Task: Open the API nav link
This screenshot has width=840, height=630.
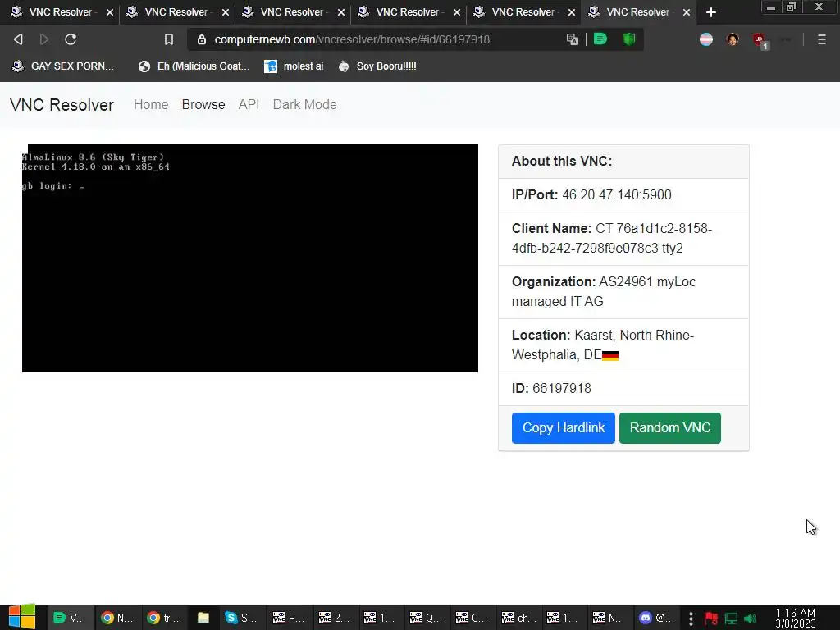Action: (249, 104)
